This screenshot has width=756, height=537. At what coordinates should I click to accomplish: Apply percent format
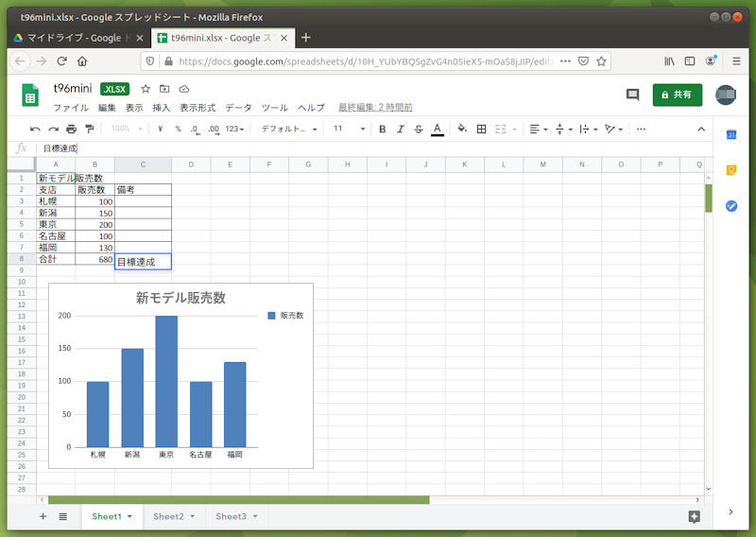click(178, 129)
